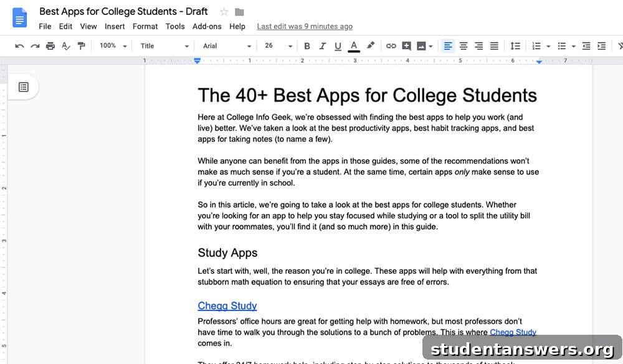Expand bulleted list style dropdown arrow
The image size is (623, 364).
tap(573, 47)
